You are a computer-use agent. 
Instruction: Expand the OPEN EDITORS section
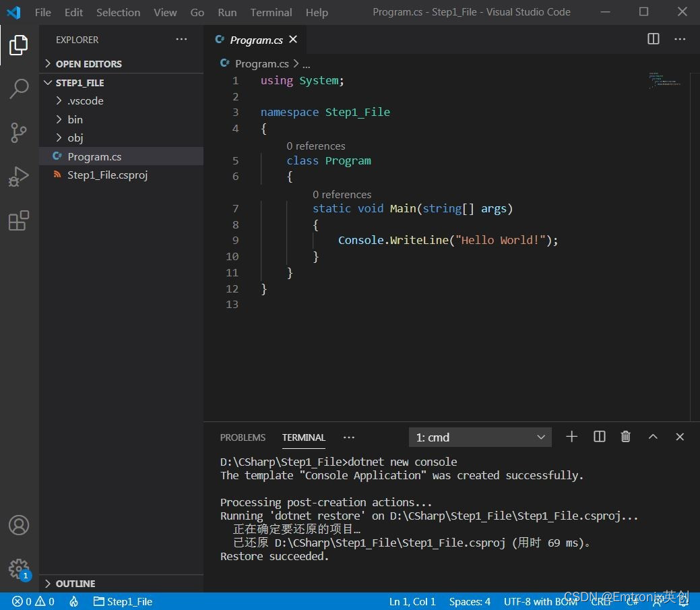(121, 64)
